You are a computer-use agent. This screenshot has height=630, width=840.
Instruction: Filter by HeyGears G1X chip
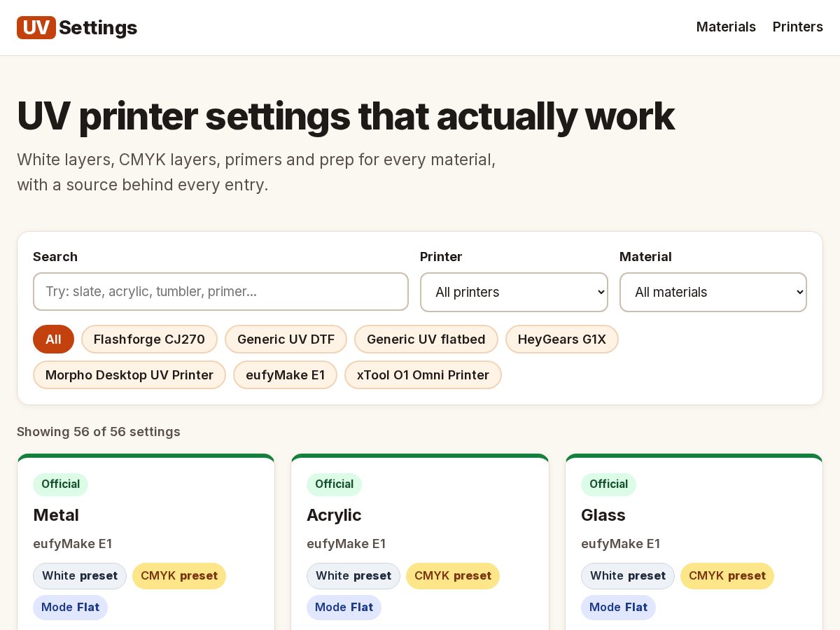(561, 339)
